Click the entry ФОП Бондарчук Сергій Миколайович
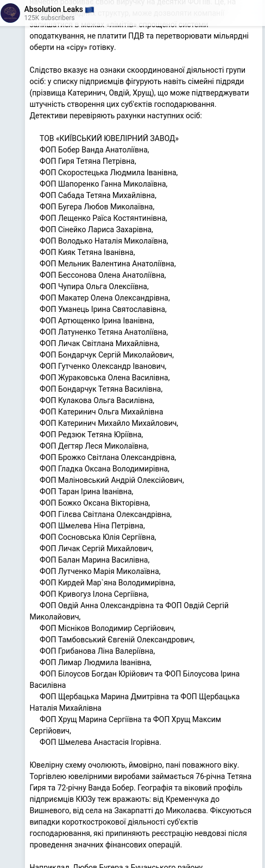265x868 pixels. pyautogui.click(x=107, y=355)
